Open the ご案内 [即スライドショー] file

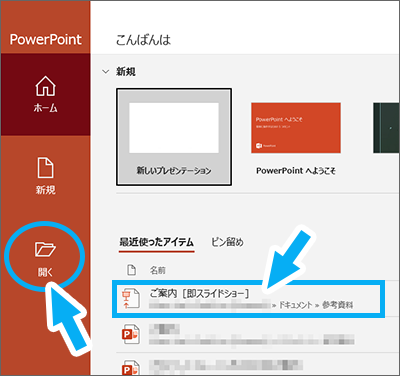click(x=248, y=299)
